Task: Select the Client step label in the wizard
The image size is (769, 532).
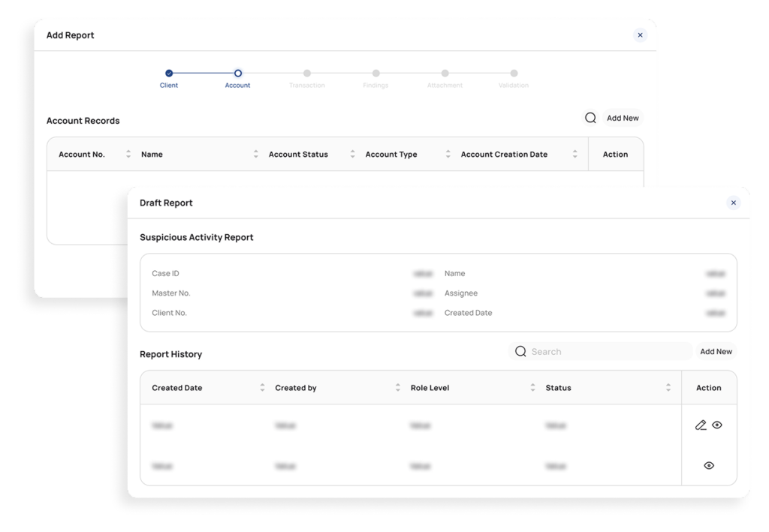Action: (x=168, y=85)
